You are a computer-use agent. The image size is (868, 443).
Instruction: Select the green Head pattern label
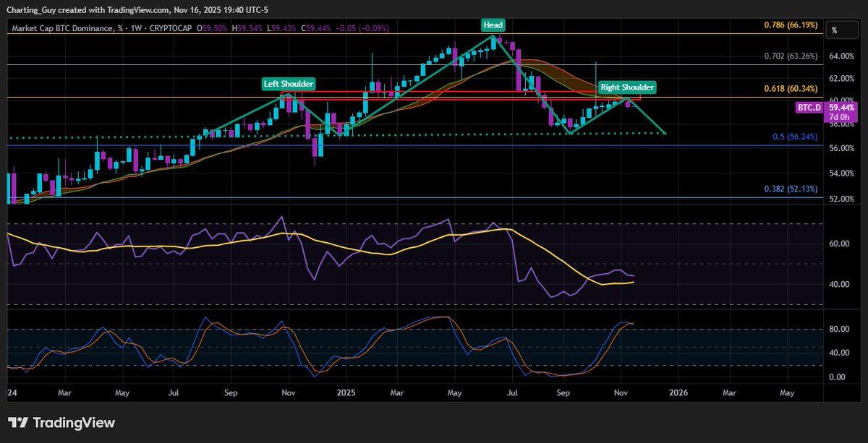[x=493, y=25]
